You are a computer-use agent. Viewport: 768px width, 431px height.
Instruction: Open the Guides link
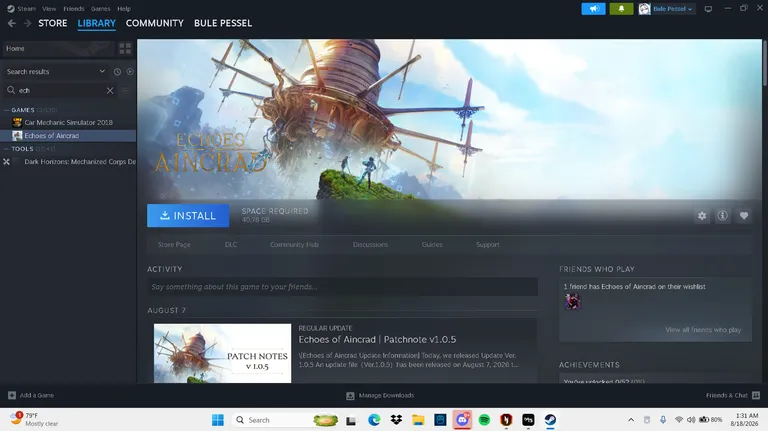point(432,244)
